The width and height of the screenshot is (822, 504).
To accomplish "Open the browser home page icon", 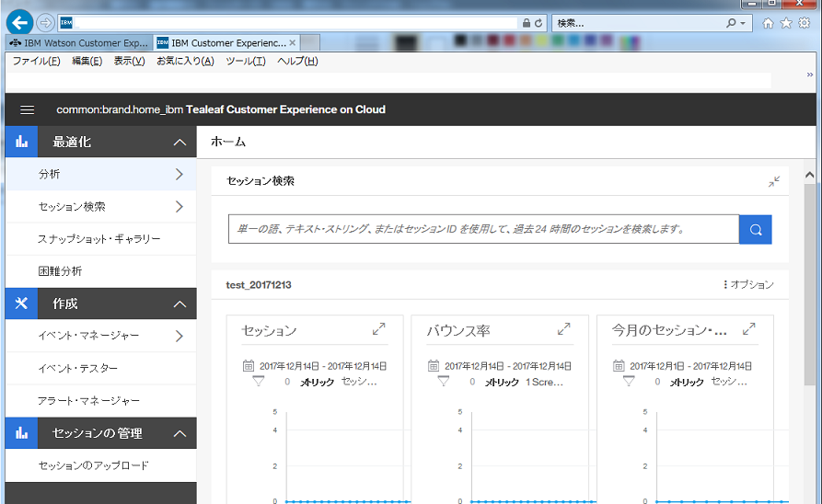I will [768, 23].
